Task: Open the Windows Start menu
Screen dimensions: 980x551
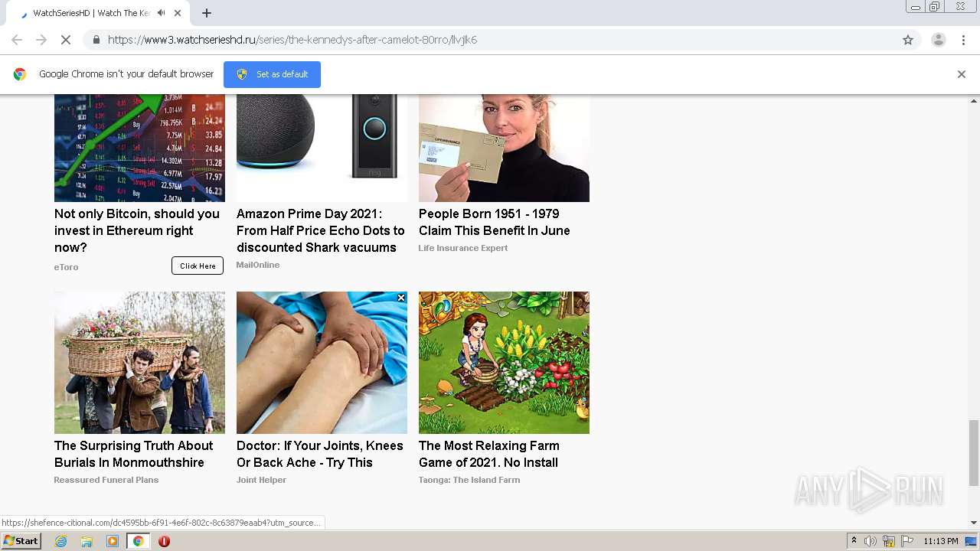Action: tap(21, 541)
